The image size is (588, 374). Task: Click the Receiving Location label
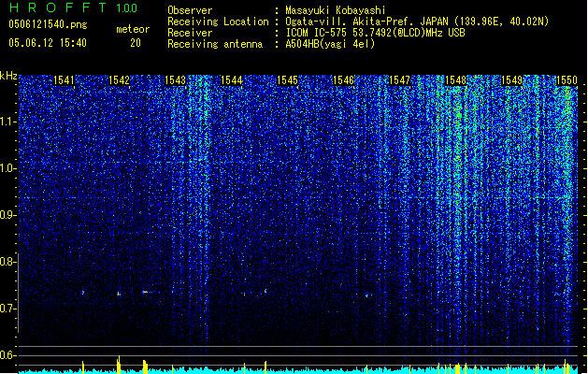[x=218, y=22]
